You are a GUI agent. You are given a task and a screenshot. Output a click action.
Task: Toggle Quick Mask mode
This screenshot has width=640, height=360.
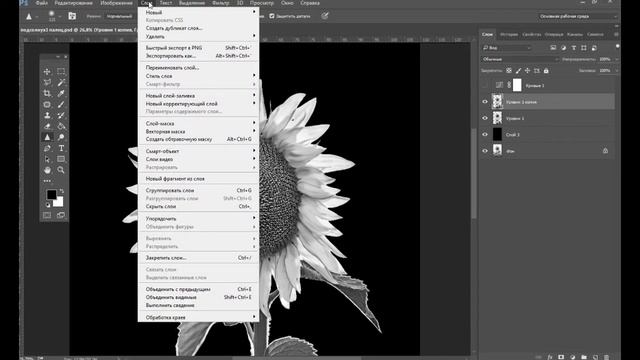pyautogui.click(x=47, y=215)
